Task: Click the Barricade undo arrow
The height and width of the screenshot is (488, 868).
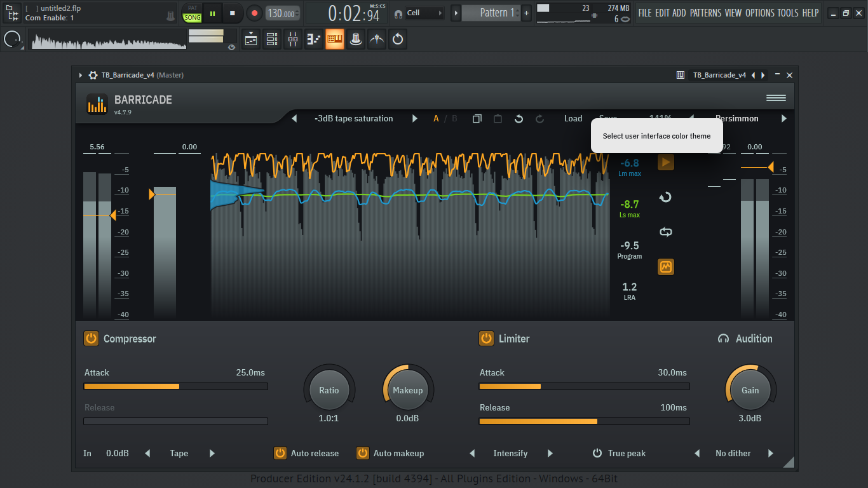Action: click(x=519, y=119)
